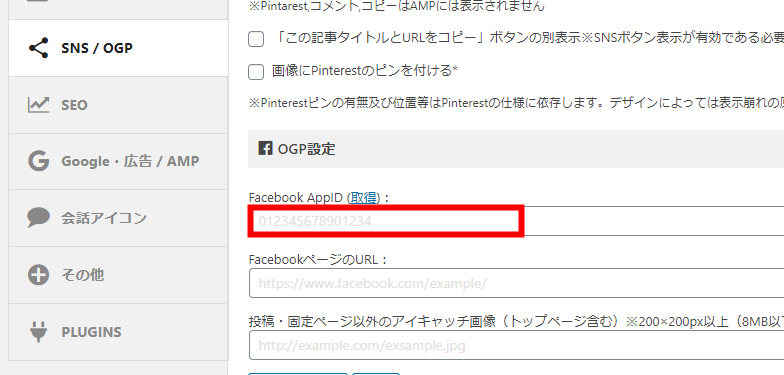Click the SNS / OGP share icon
784x375 pixels.
click(x=38, y=48)
